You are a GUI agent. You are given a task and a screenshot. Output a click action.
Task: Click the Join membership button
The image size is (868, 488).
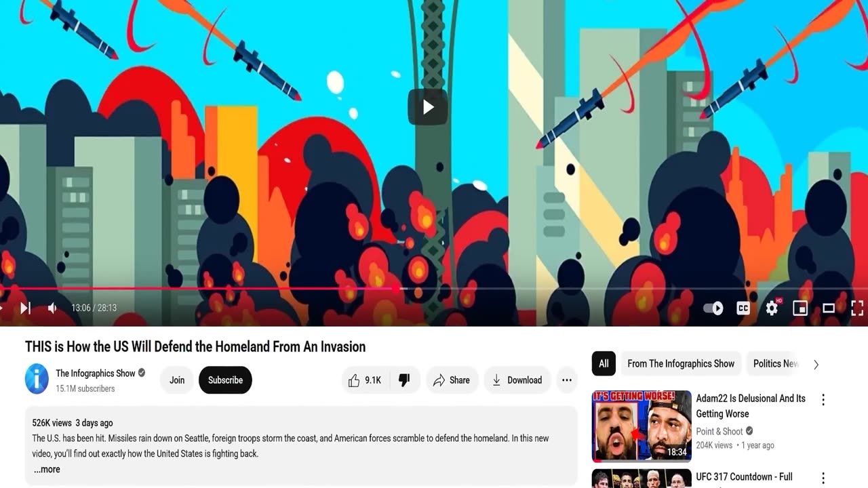pyautogui.click(x=177, y=380)
